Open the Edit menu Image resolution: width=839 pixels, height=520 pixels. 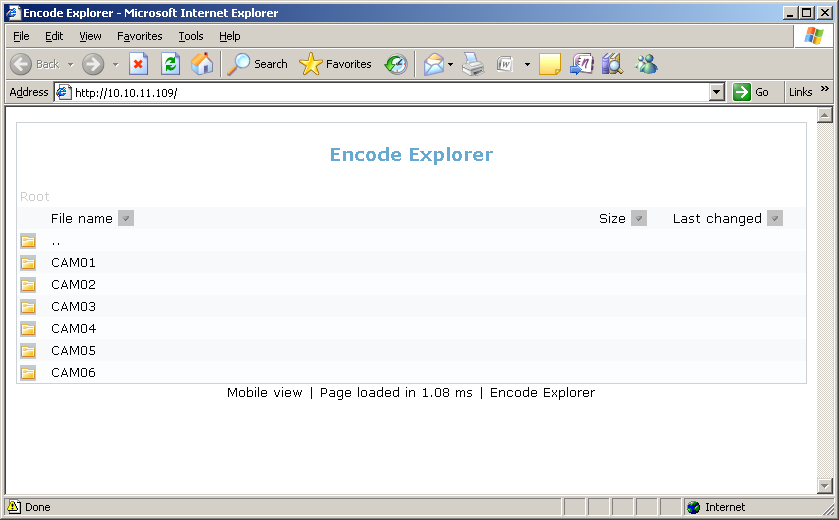point(54,36)
